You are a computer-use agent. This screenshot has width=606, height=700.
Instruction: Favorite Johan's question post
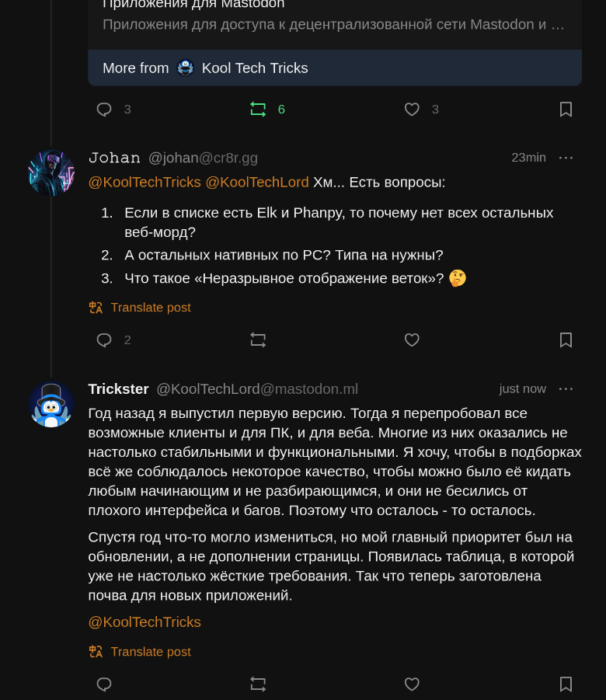pyautogui.click(x=412, y=340)
